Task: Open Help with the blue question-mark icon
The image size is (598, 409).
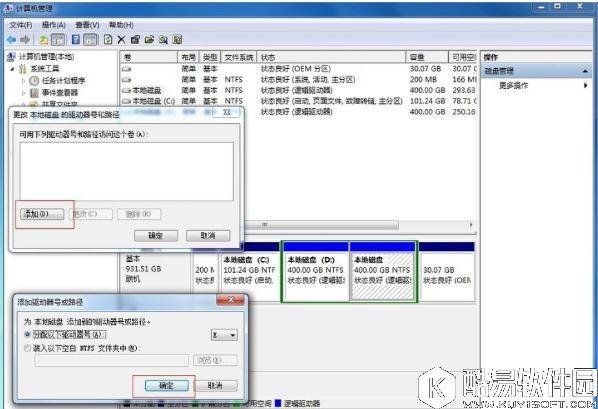Action: 76,40
